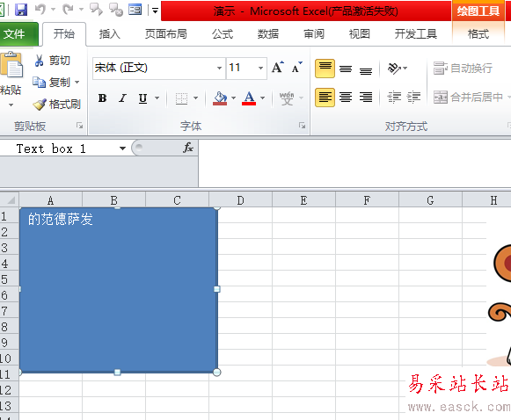Open the font size dropdown showing 11
This screenshot has width=511, height=420.
(260, 68)
